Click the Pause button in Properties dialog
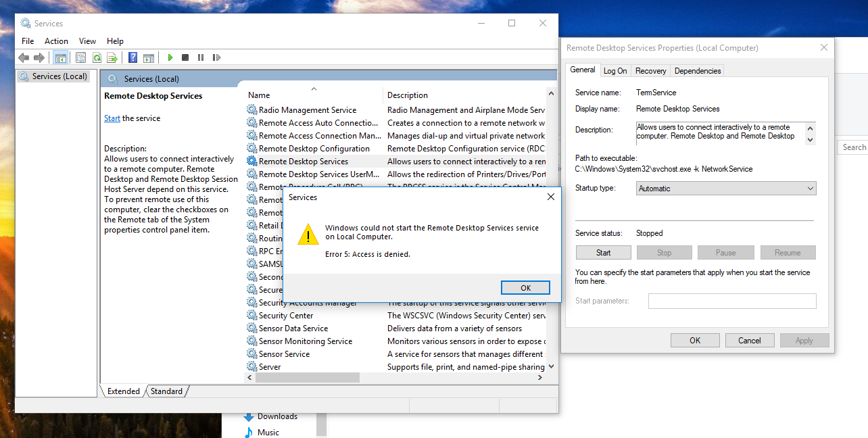The height and width of the screenshot is (438, 868). click(x=726, y=253)
